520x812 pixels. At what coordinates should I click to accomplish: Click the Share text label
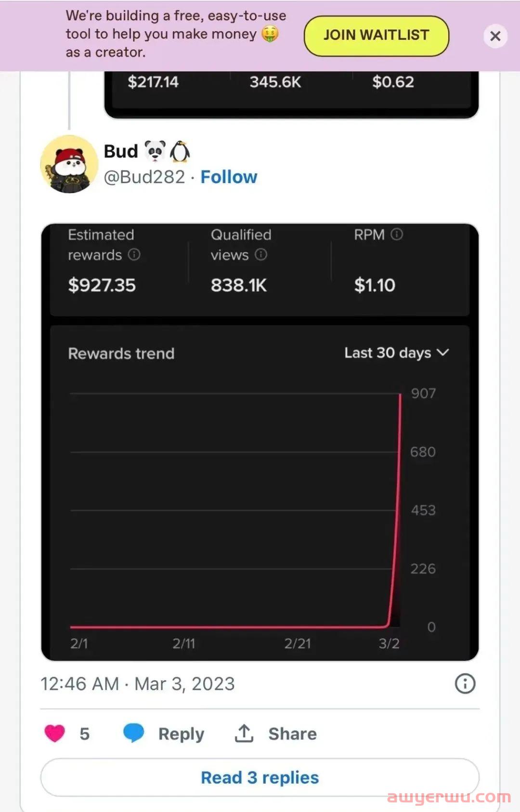[x=293, y=733]
